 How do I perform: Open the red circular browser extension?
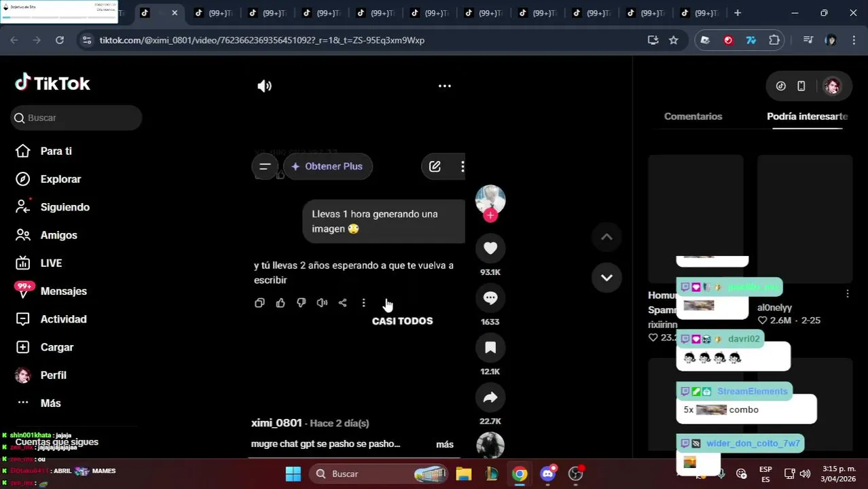728,40
